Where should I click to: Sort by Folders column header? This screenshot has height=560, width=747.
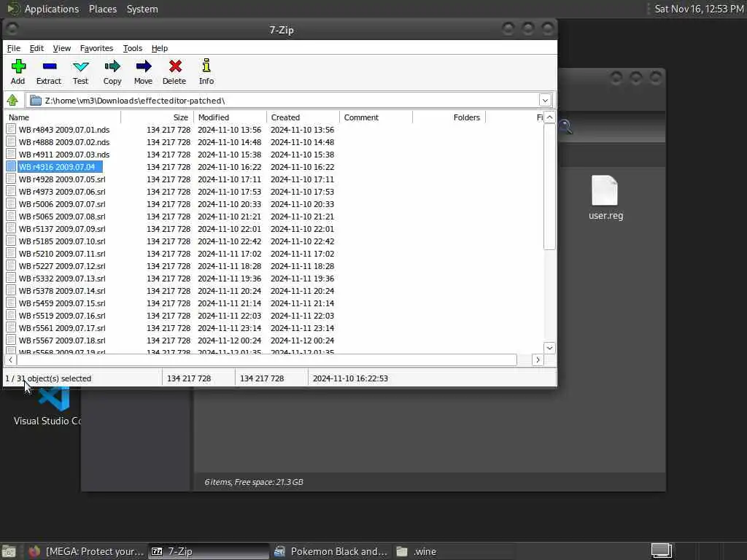449,117
